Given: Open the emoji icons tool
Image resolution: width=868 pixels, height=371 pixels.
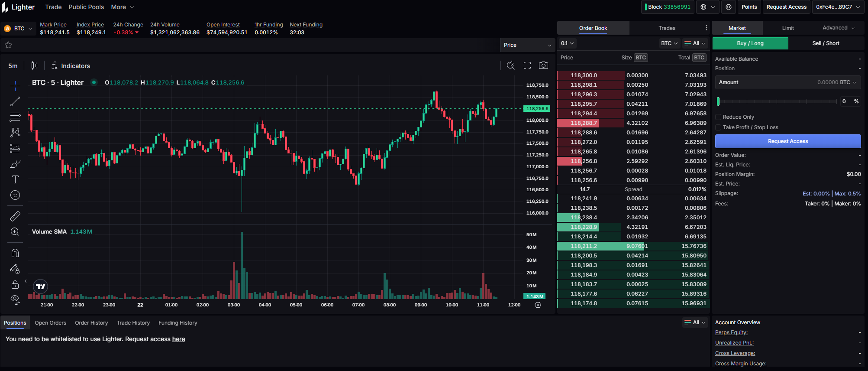Looking at the screenshot, I should 15,195.
